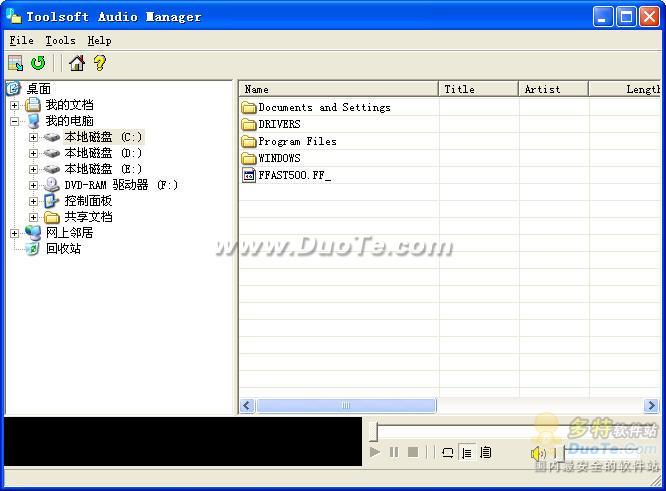Select 我的电脑 in the tree
The width and height of the screenshot is (666, 491).
(69, 121)
